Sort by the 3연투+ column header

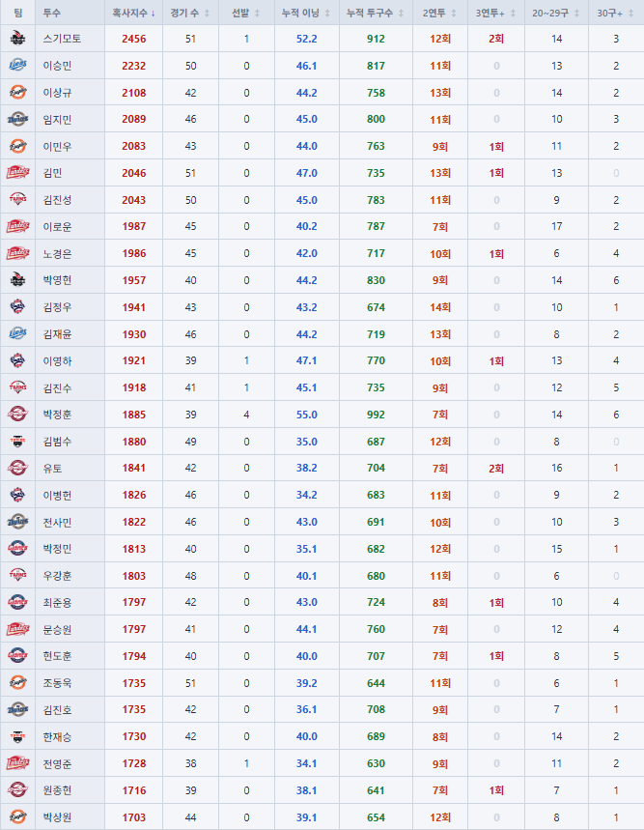[x=496, y=13]
